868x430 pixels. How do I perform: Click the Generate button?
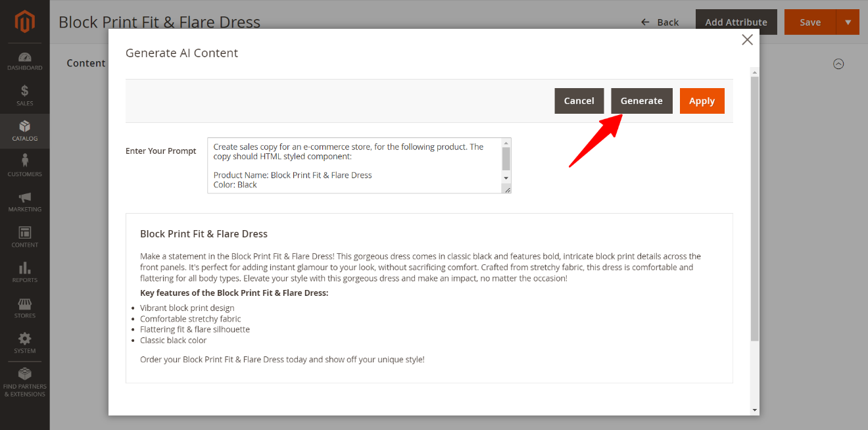pos(641,101)
